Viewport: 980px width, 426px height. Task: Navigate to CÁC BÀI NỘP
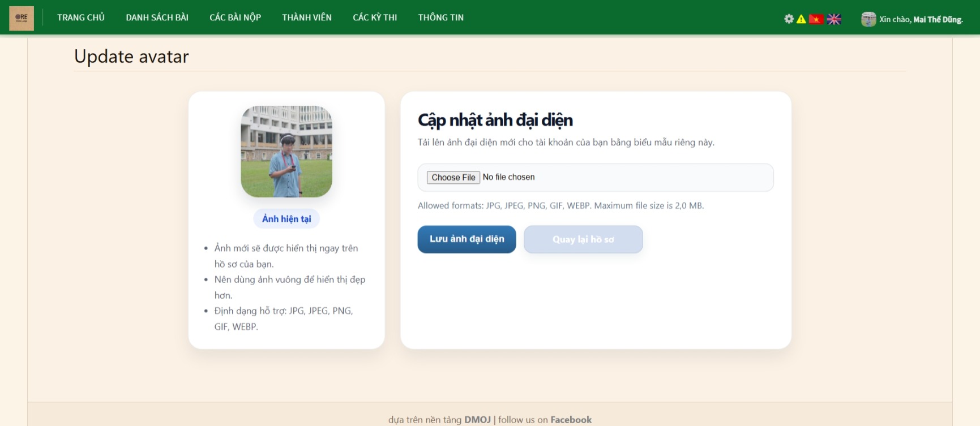pyautogui.click(x=235, y=18)
